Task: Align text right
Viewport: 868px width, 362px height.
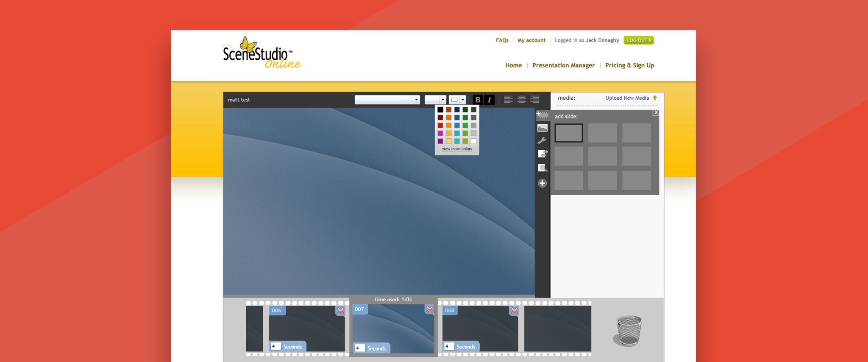Action: point(535,99)
